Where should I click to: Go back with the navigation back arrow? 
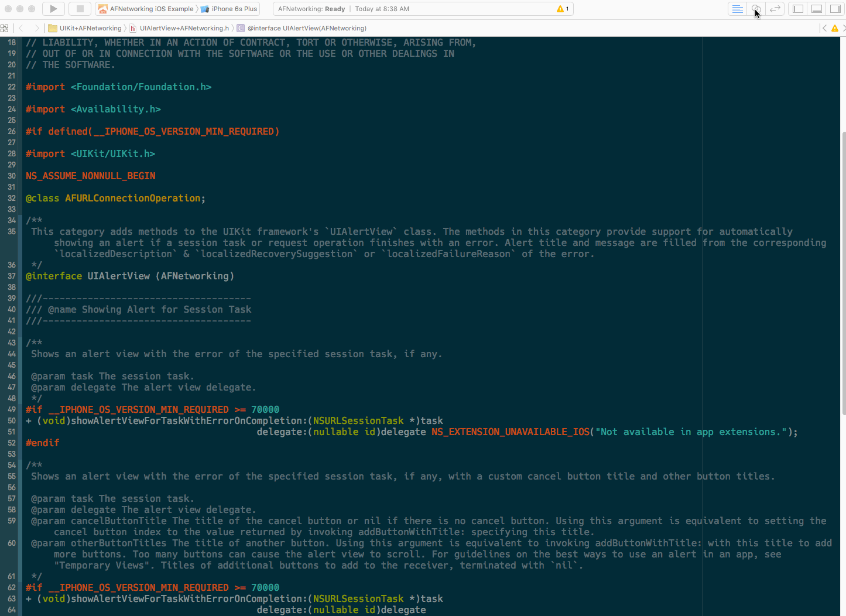[21, 28]
